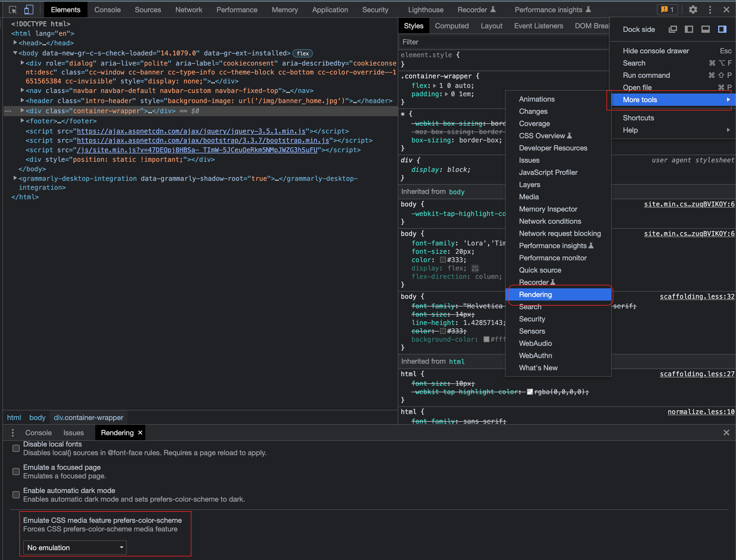Dock DevTools to right side
This screenshot has height=560, width=736.
coord(722,29)
